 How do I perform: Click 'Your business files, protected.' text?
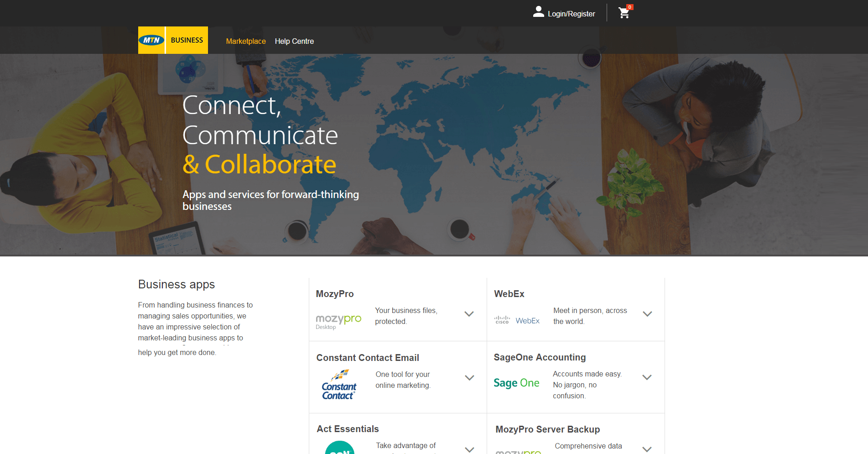[x=406, y=316]
